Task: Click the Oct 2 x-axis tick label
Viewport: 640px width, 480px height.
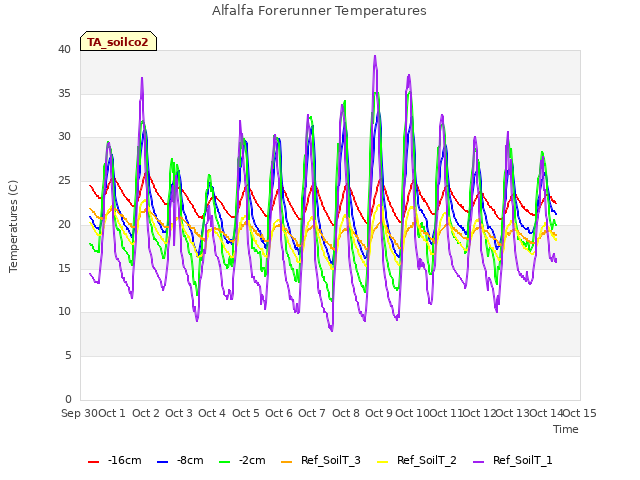Action: [x=146, y=413]
